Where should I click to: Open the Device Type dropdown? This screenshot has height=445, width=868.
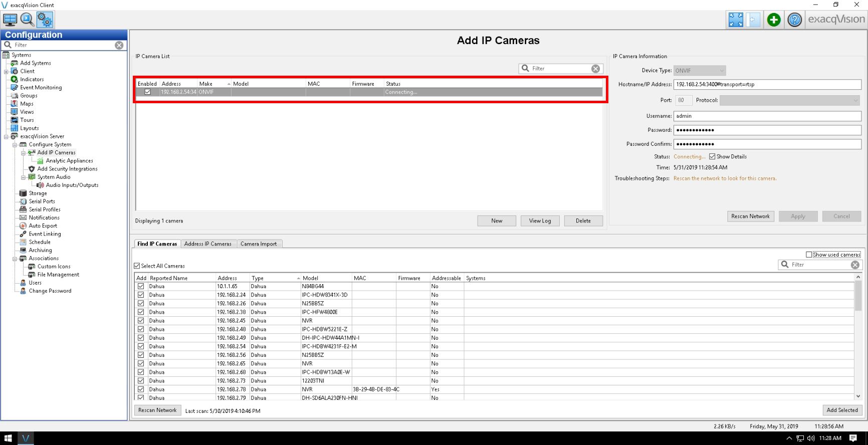pyautogui.click(x=700, y=71)
